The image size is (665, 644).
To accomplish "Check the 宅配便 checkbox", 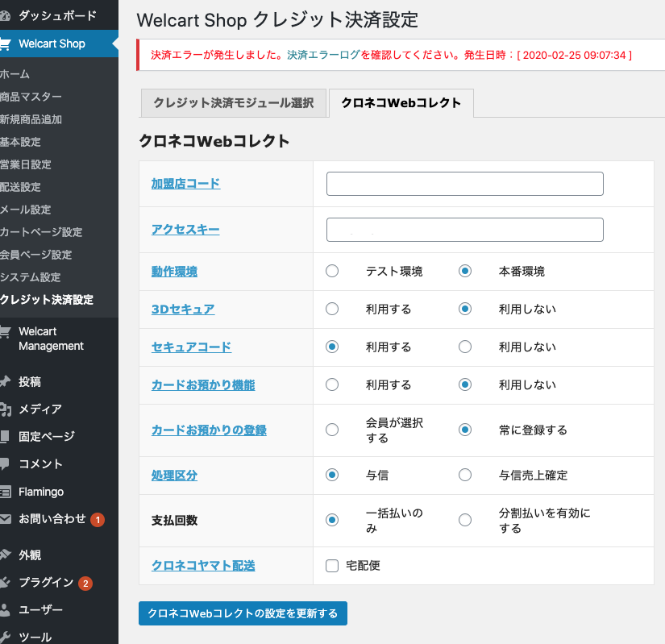I will [332, 566].
